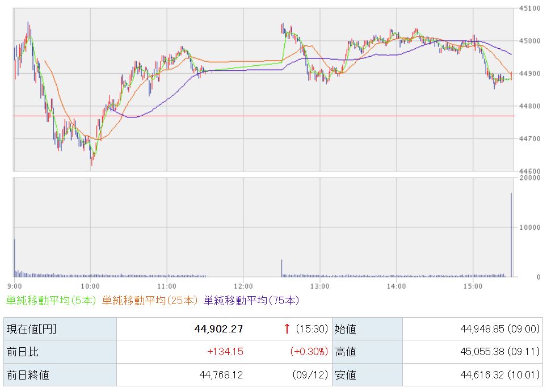This screenshot has width=547, height=392.
Task: Select the orange 25-bar moving average legend
Action: click(150, 300)
